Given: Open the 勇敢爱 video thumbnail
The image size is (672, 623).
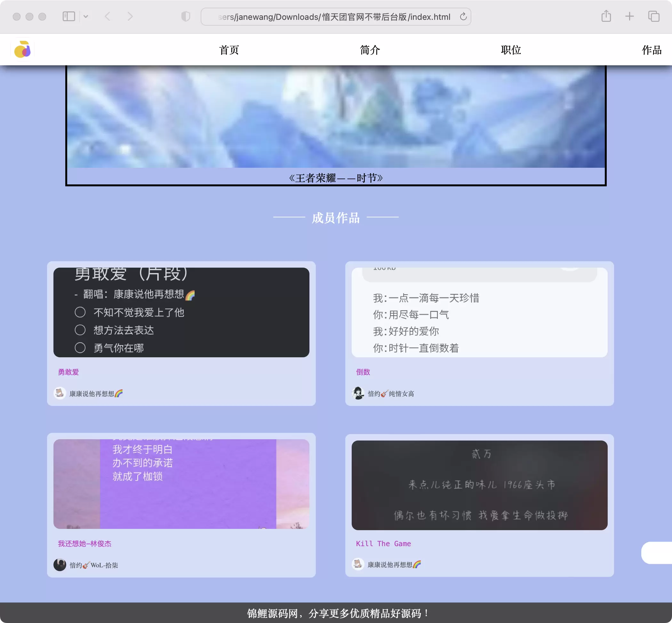Looking at the screenshot, I should pos(181,312).
